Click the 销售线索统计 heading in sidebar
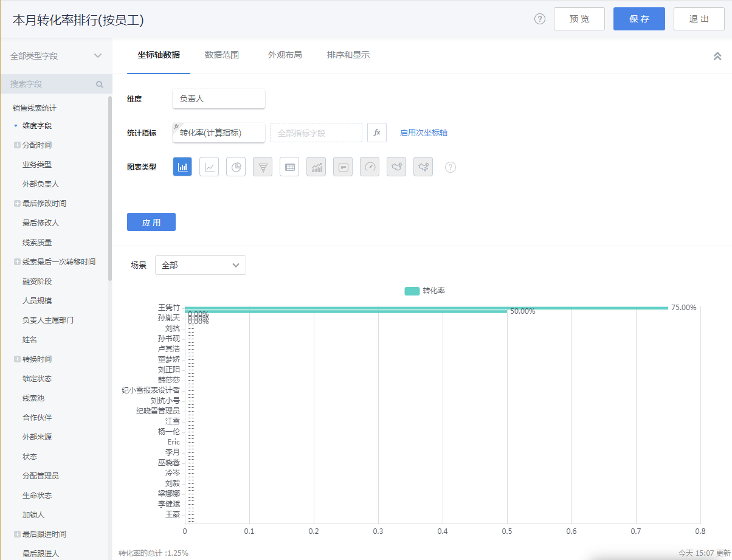The height and width of the screenshot is (560, 732). 35,108
